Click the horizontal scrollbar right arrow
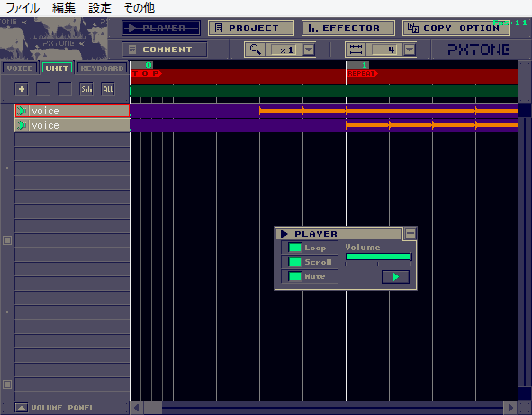This screenshot has height=415, width=532. click(x=510, y=408)
